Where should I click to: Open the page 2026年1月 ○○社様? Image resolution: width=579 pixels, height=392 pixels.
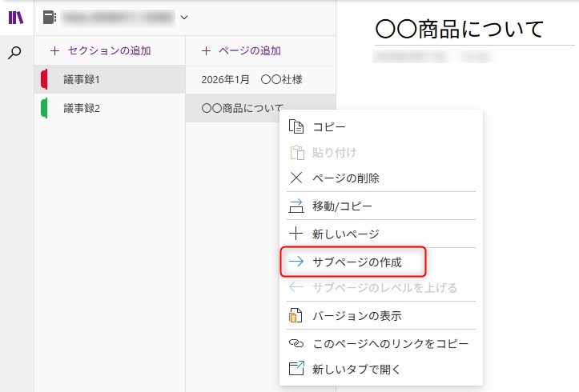click(x=252, y=79)
